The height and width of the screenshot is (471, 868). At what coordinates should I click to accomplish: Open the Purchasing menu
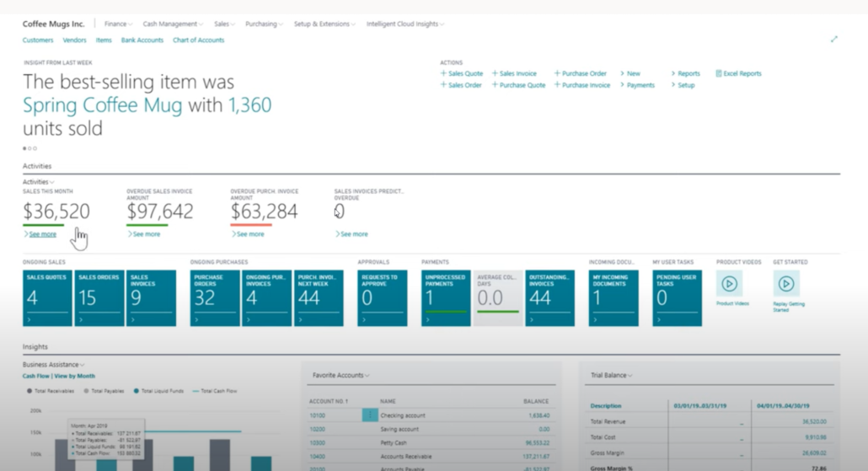pyautogui.click(x=264, y=24)
